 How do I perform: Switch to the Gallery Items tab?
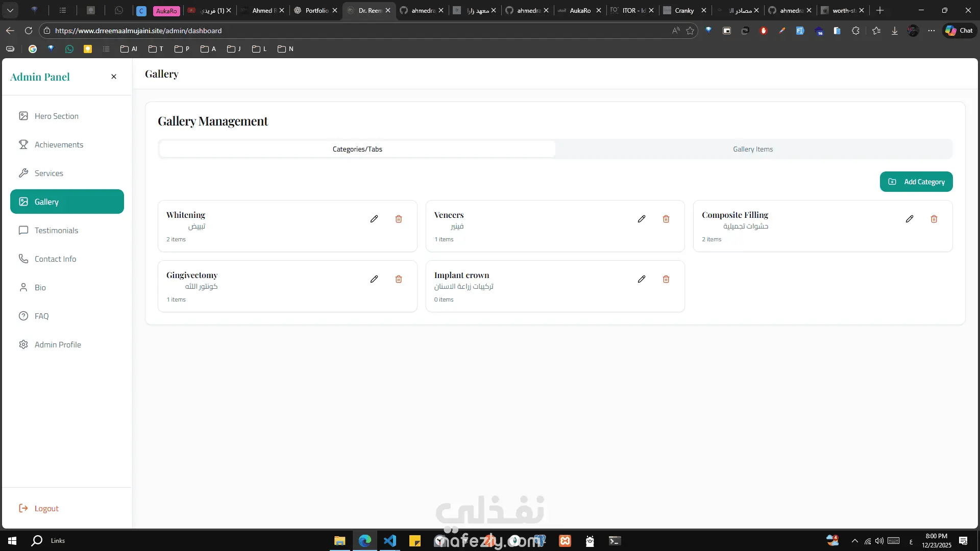coord(753,149)
